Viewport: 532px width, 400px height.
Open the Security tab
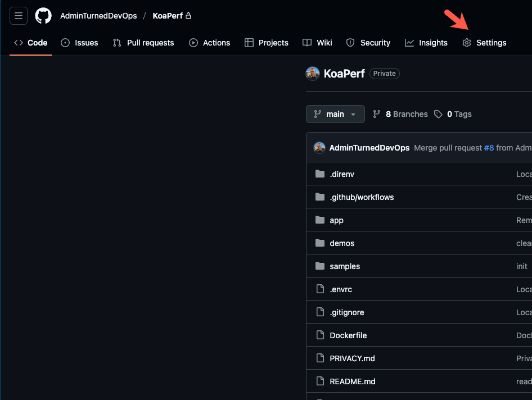coord(368,43)
